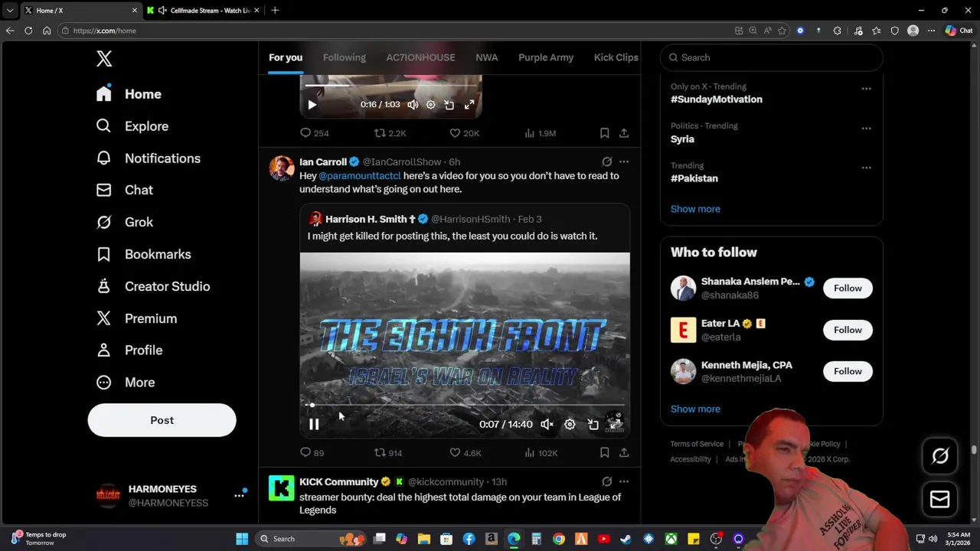
Task: Open Premium in the sidebar
Action: 136,318
